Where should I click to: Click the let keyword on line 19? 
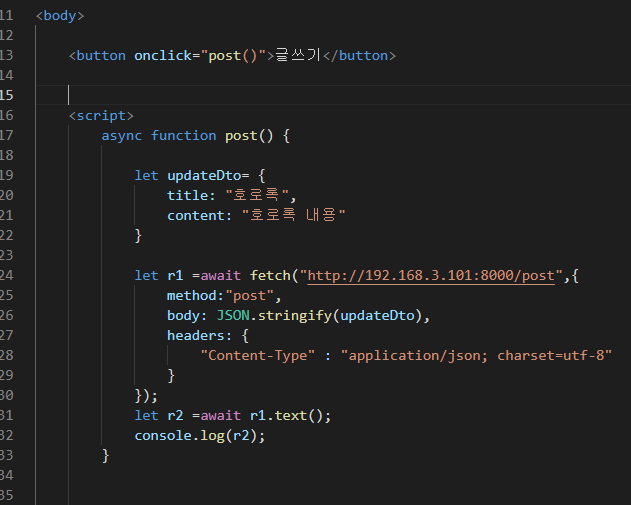coord(146,176)
